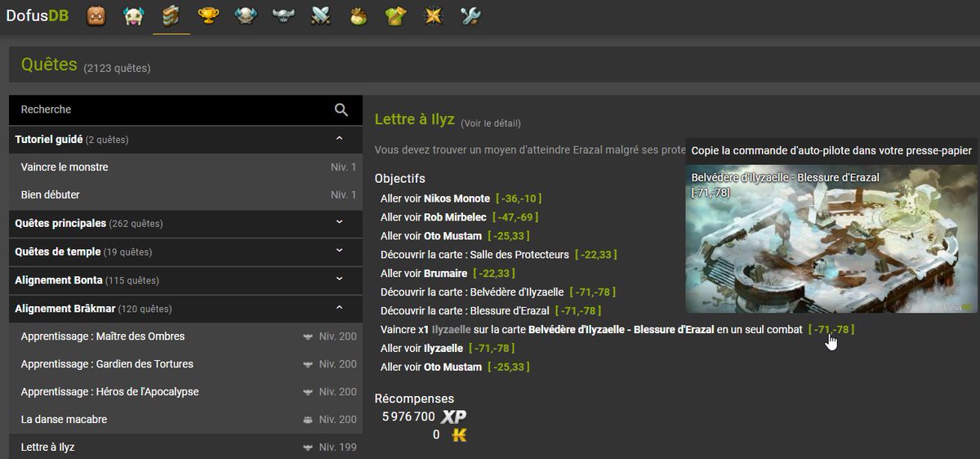Image resolution: width=980 pixels, height=459 pixels.
Task: Open the grey winged helmet icon
Action: tap(283, 16)
